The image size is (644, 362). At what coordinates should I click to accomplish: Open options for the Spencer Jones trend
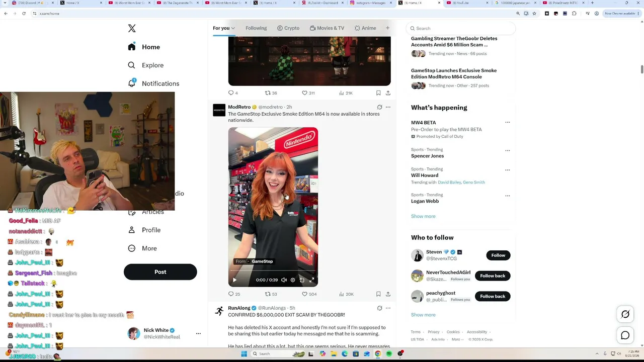(x=507, y=150)
